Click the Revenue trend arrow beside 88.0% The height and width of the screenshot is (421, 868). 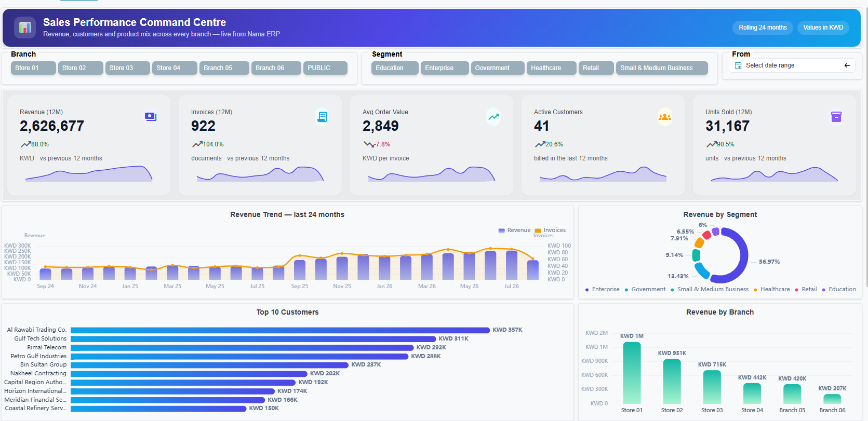[25, 144]
